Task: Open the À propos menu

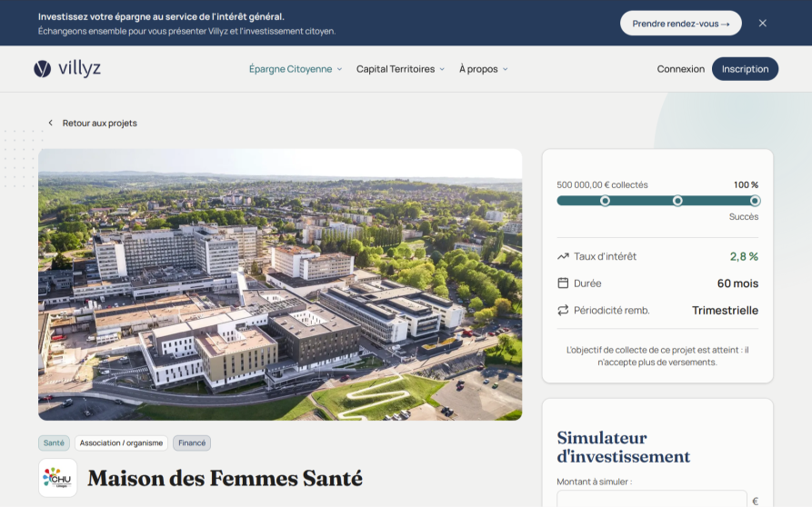Action: point(484,69)
